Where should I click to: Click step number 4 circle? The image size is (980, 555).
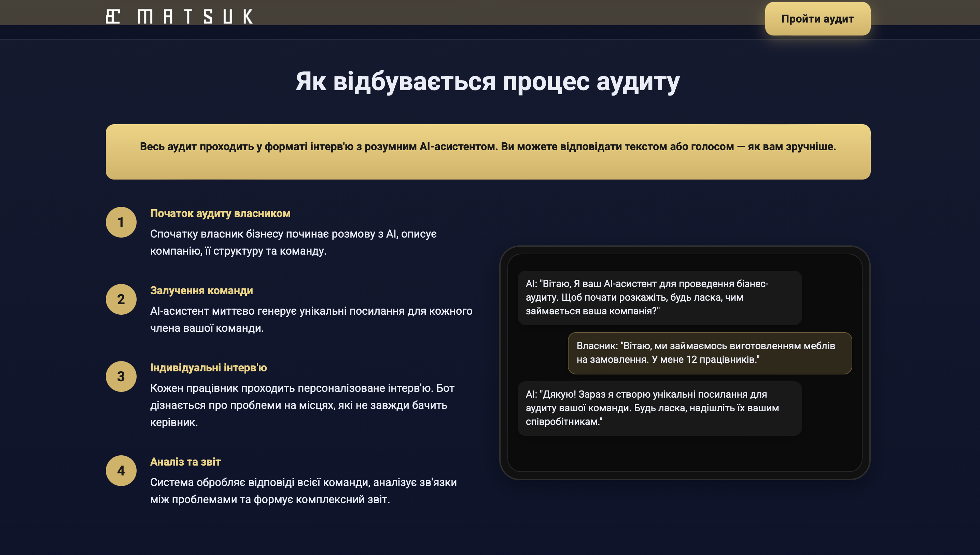[x=121, y=471]
